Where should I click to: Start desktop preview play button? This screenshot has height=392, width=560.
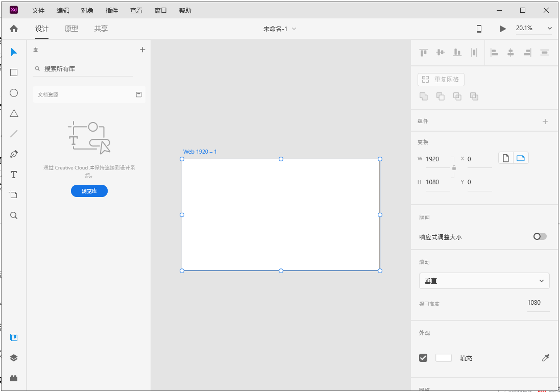[502, 29]
